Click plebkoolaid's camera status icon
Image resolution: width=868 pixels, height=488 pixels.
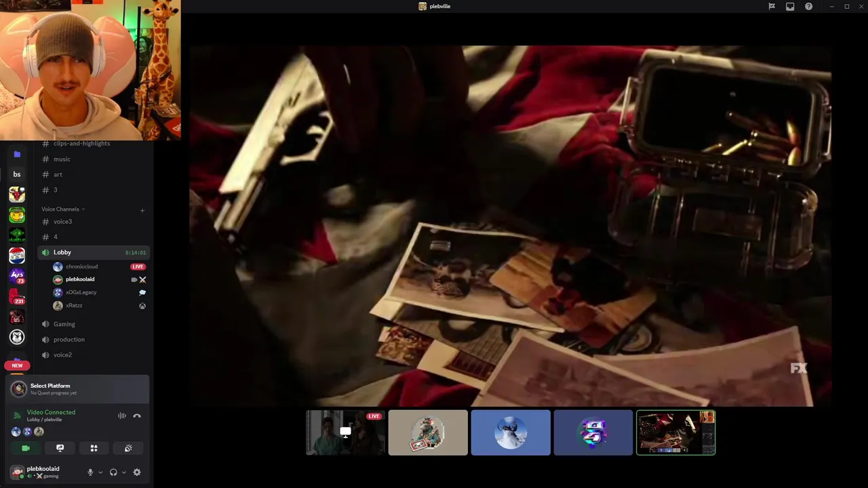(134, 280)
